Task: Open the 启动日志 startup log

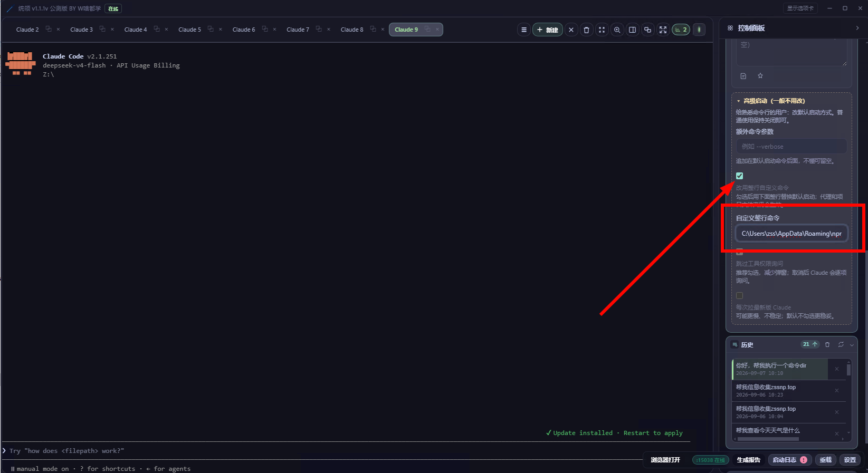Action: tap(789, 460)
